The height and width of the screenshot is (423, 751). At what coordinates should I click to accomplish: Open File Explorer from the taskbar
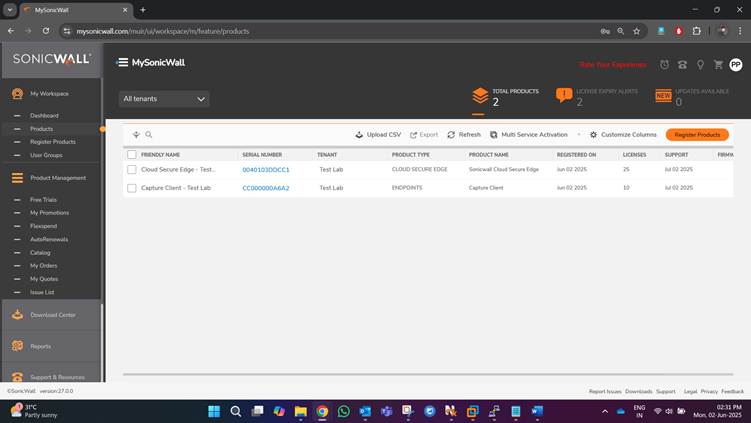coord(301,411)
